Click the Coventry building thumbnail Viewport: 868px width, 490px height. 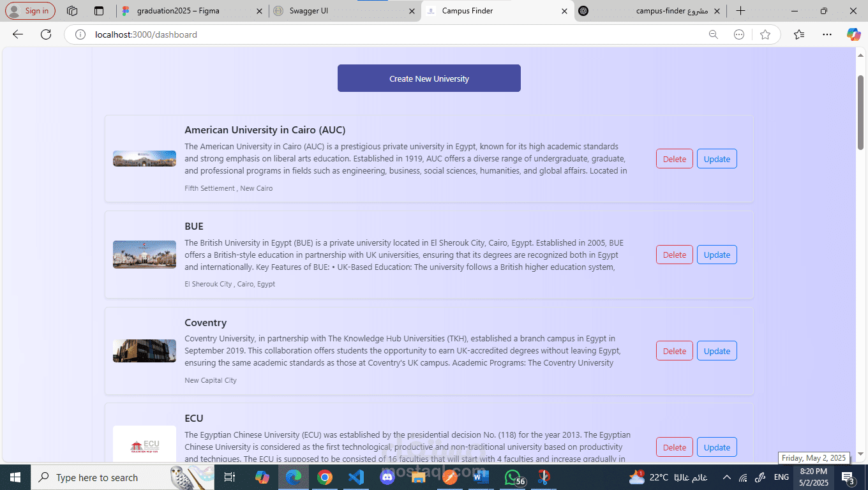pyautogui.click(x=144, y=351)
